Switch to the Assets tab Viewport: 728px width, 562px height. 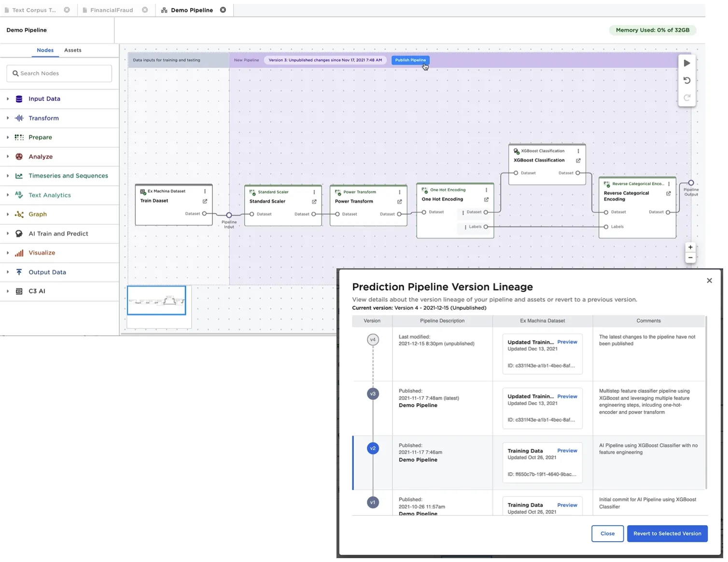pyautogui.click(x=73, y=51)
